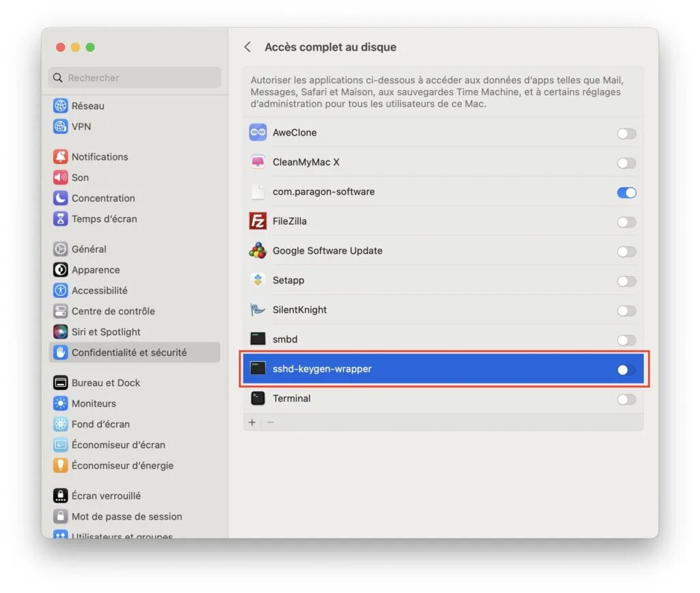This screenshot has height=593, width=700.
Task: Turn on disk access for FileZilla
Action: (x=626, y=222)
